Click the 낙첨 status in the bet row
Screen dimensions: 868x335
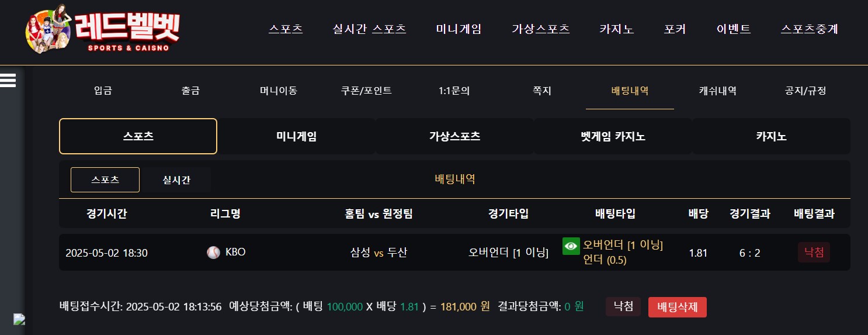coord(814,253)
